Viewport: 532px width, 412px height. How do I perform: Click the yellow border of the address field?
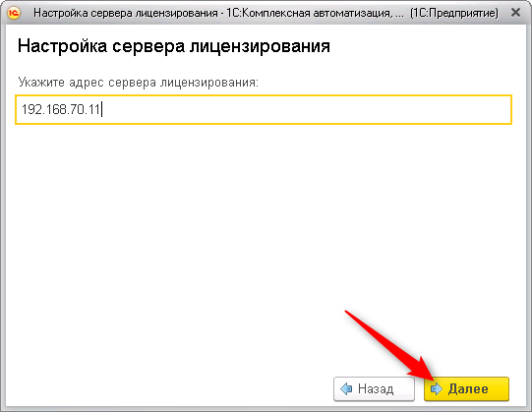pos(264,95)
